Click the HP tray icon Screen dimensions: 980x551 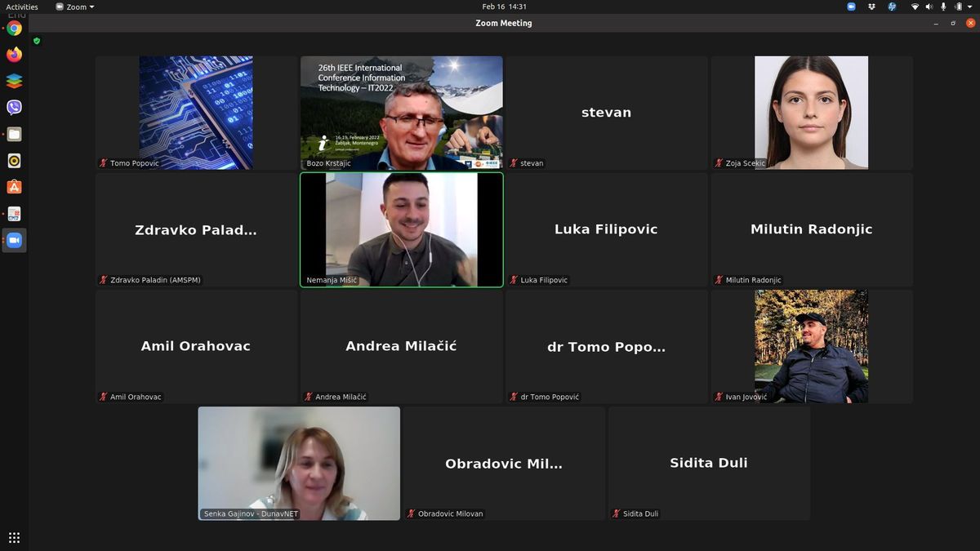point(892,7)
